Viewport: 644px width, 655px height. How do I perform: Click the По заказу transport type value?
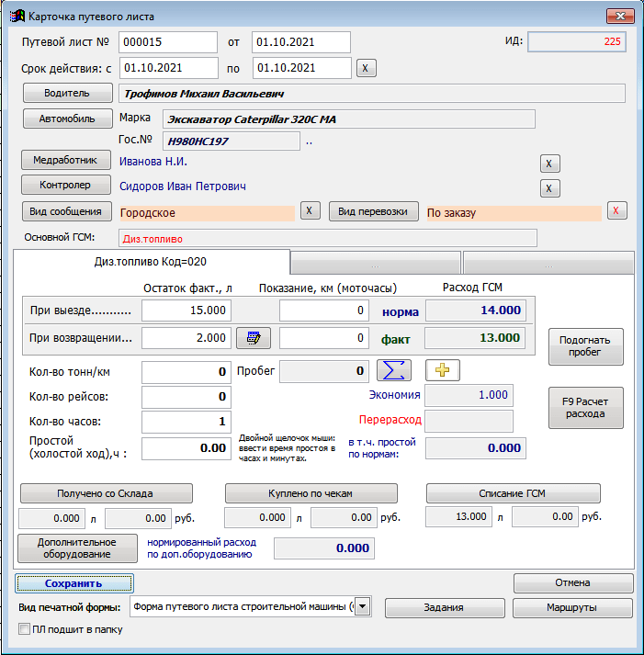click(514, 213)
